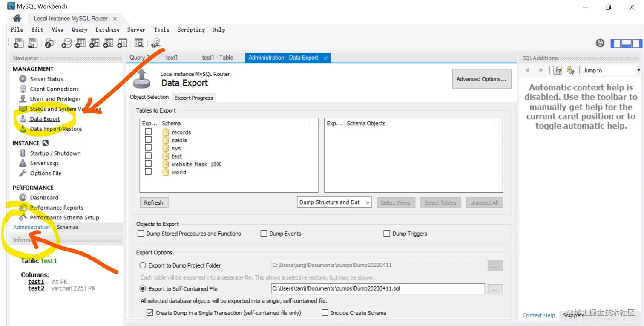Image resolution: width=644 pixels, height=326 pixels.
Task: Toggle the bottom output panel icon
Action: point(627,43)
